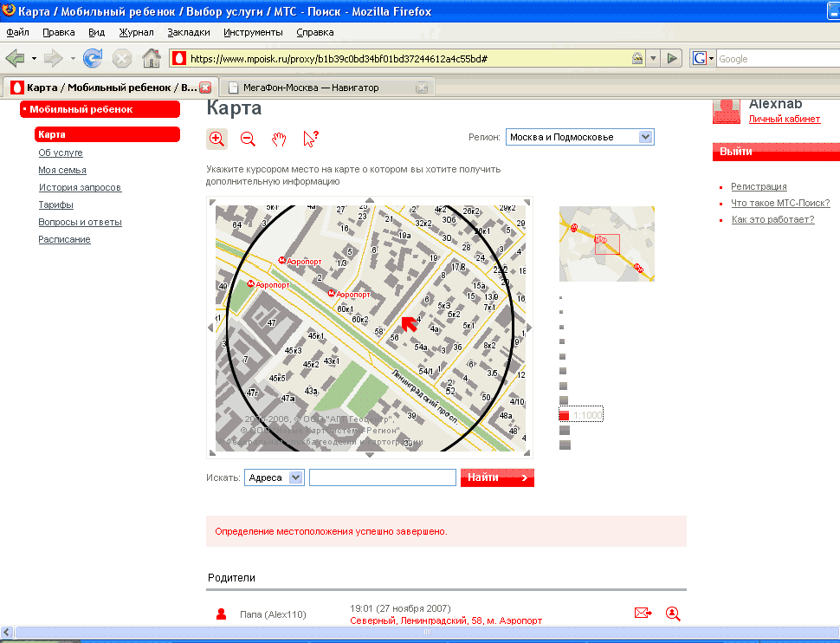The width and height of the screenshot is (840, 643).
Task: Click the Google search engine icon
Action: point(699,58)
